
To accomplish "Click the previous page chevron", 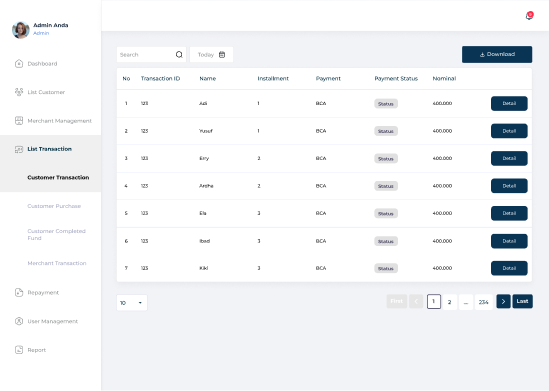I will click(x=416, y=301).
